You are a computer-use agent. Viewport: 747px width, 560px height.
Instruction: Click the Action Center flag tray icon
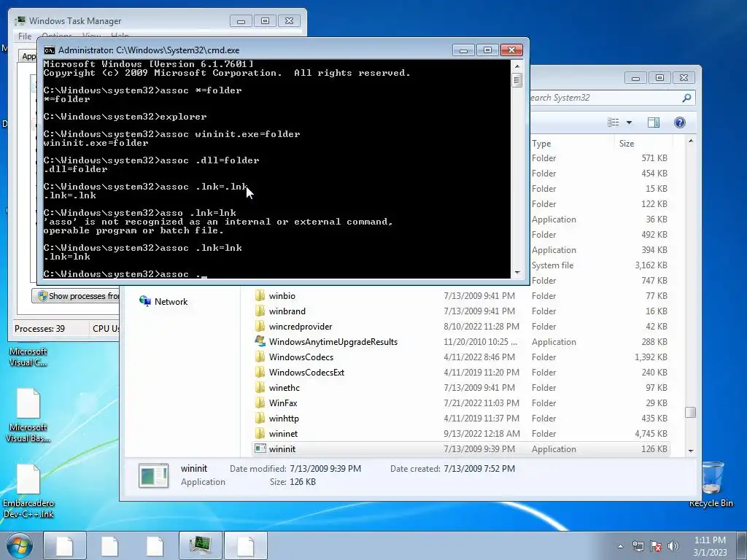tap(656, 546)
